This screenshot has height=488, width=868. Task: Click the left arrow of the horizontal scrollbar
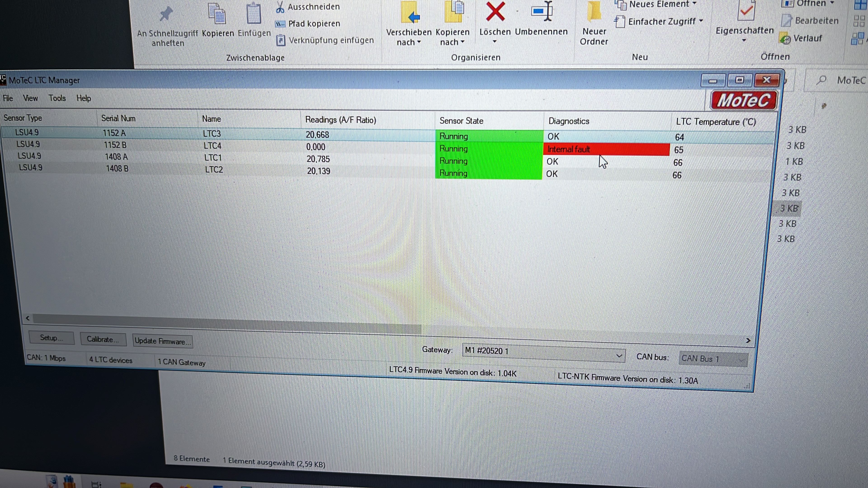click(x=28, y=318)
